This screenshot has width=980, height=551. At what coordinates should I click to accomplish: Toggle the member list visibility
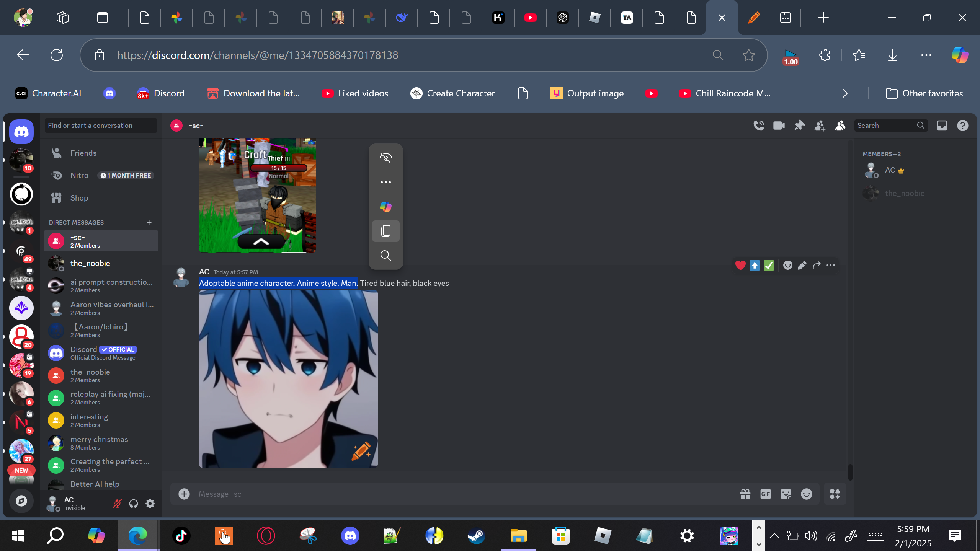840,126
